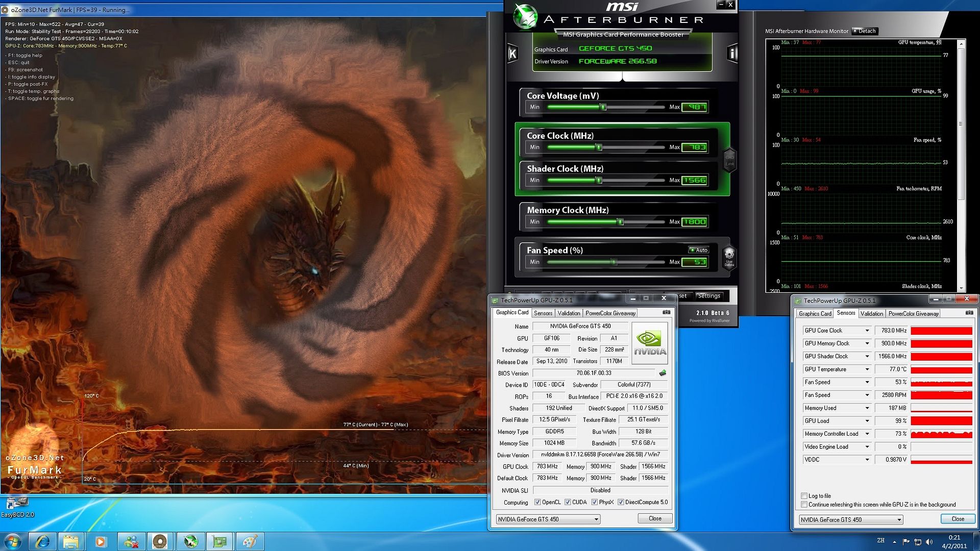The width and height of the screenshot is (980, 551).
Task: Switch to MSI Afterburner taskbar icon
Action: (x=190, y=541)
